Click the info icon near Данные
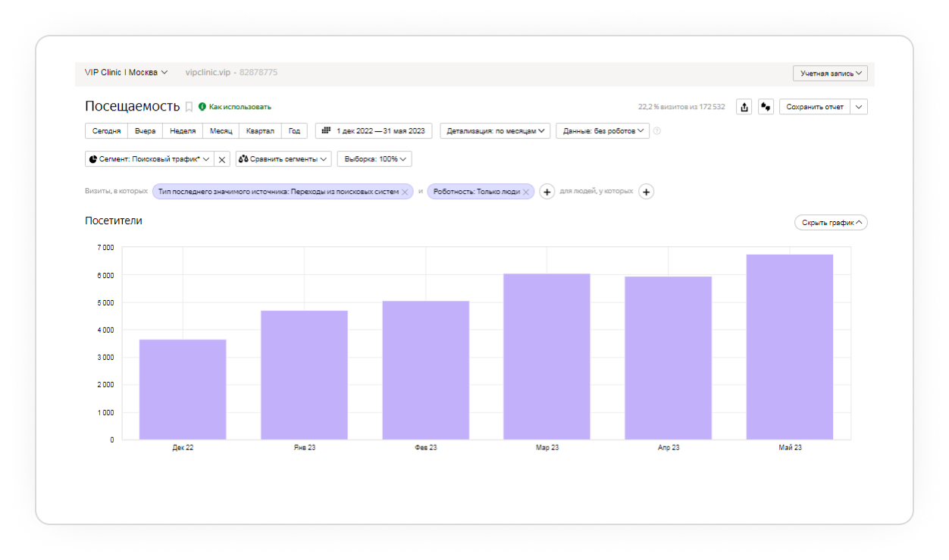The height and width of the screenshot is (560, 949). [657, 131]
